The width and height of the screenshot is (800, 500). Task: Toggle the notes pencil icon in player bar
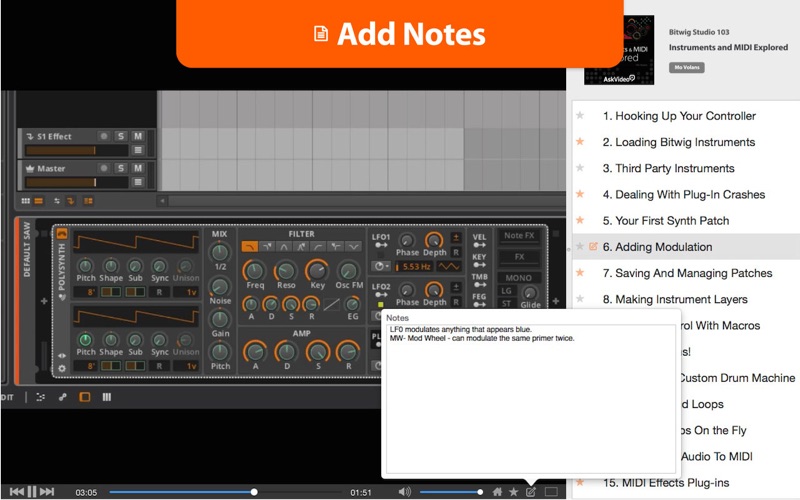point(531,492)
